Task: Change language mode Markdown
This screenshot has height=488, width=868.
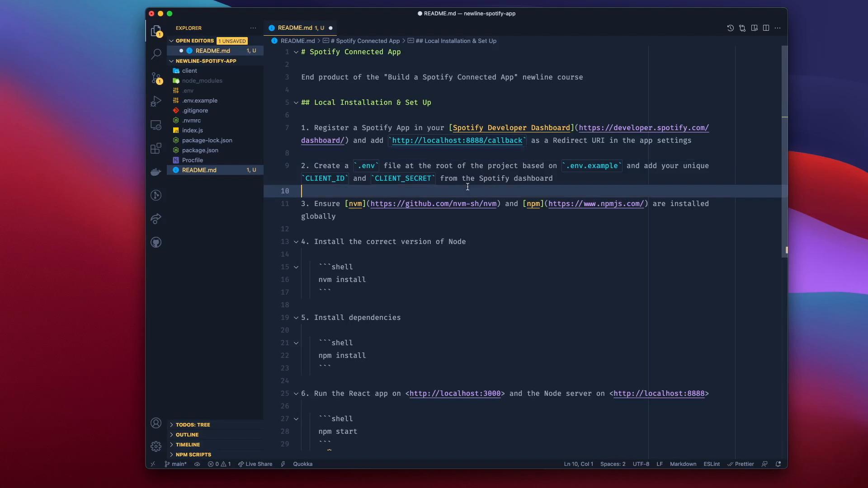Action: click(683, 464)
